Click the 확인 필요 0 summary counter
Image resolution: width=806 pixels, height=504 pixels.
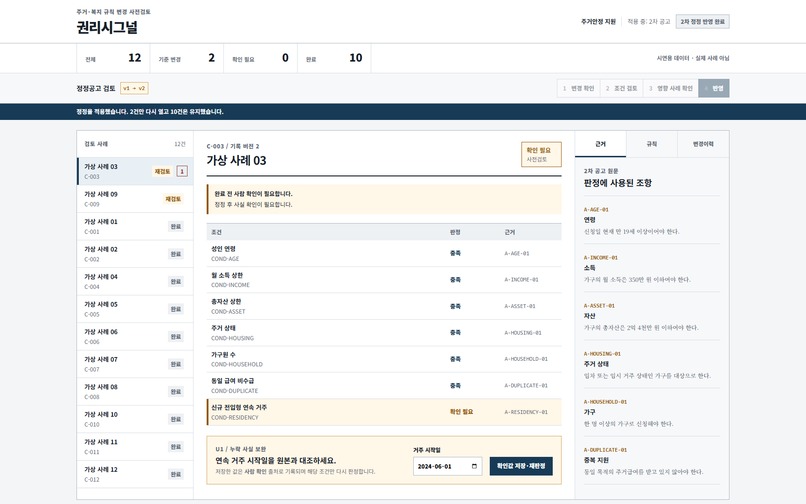(260, 58)
